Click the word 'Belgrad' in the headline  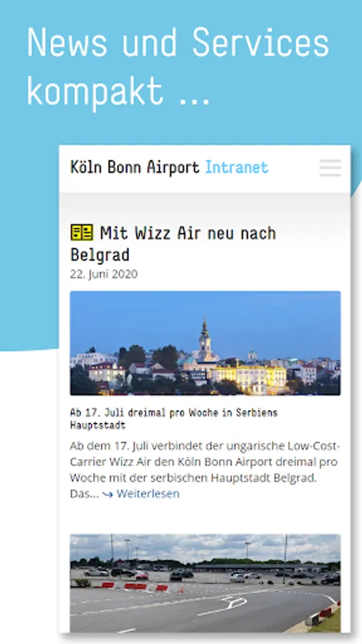click(x=99, y=255)
